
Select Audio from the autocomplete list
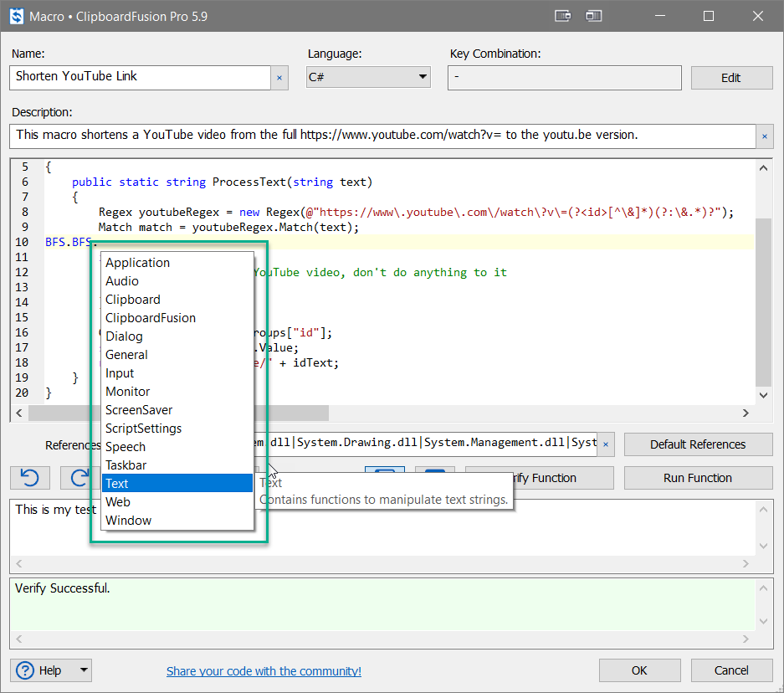tap(177, 281)
